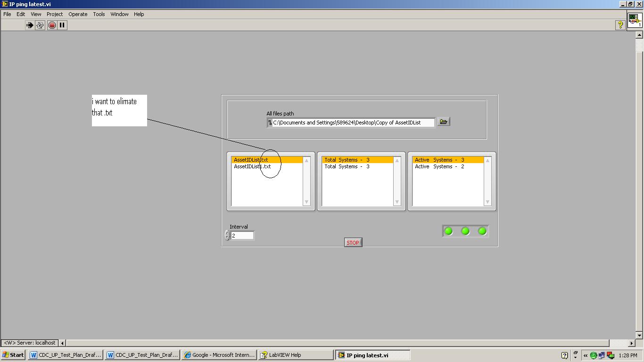Click the Abort Execution red button

pos(52,25)
